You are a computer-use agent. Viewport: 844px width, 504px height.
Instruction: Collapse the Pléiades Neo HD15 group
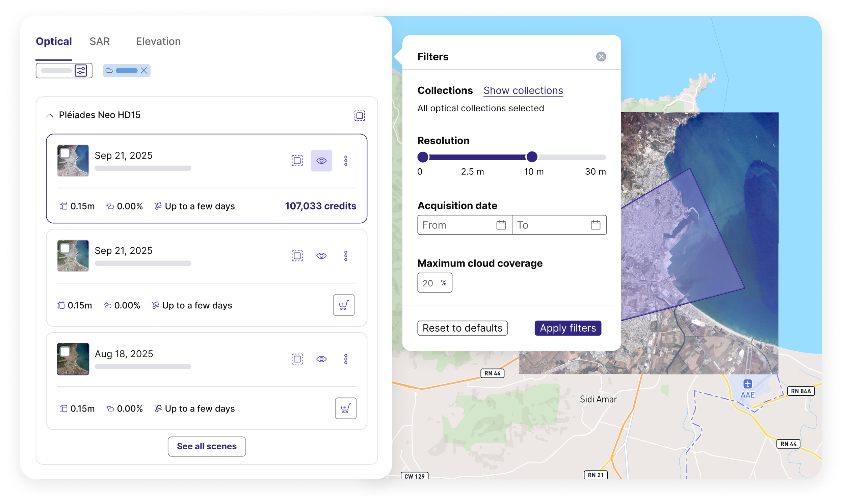tap(50, 115)
